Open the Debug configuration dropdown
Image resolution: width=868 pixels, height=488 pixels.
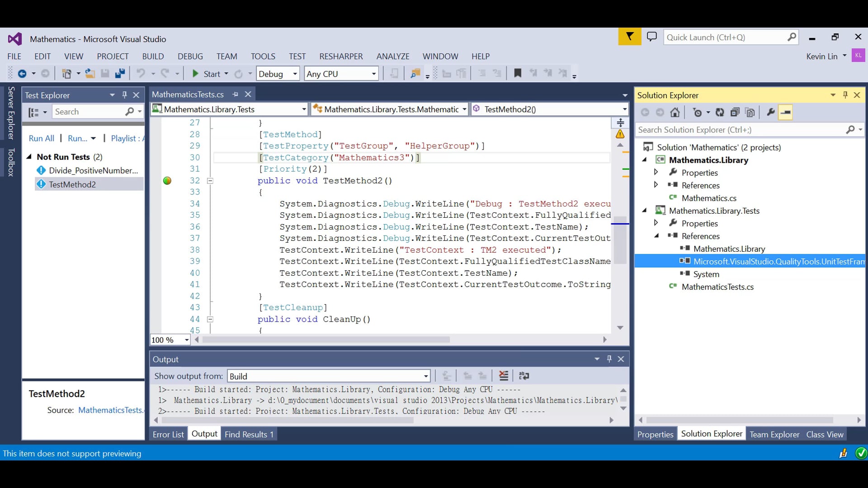[295, 74]
